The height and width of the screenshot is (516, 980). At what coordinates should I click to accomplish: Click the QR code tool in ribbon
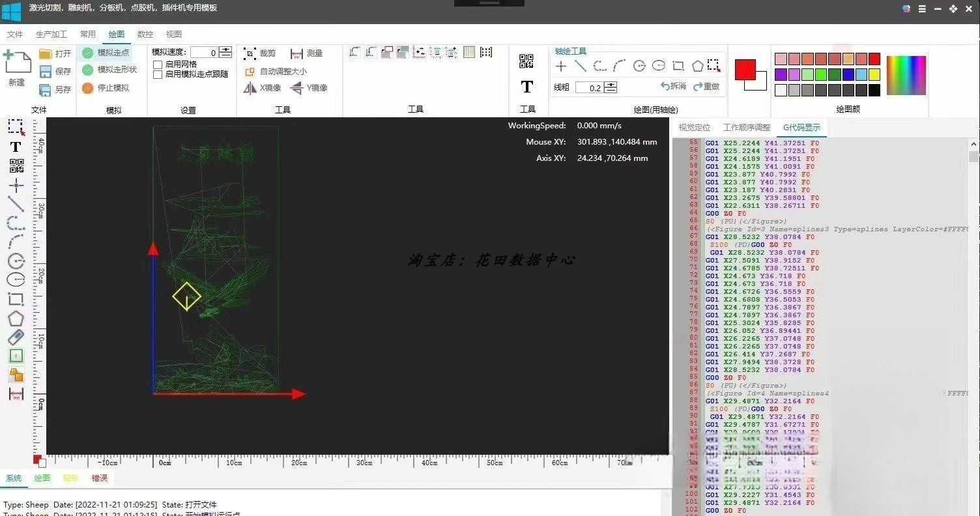click(526, 61)
